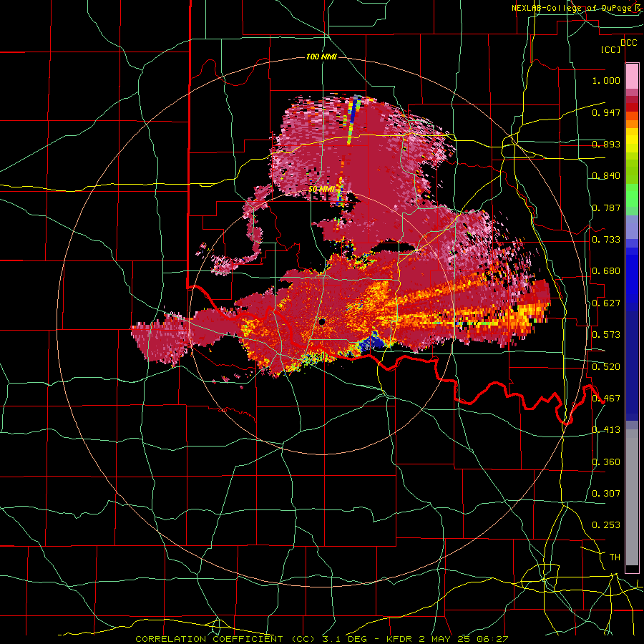Click the 100 NMI range ring label
644x644 pixels.
[x=321, y=57]
